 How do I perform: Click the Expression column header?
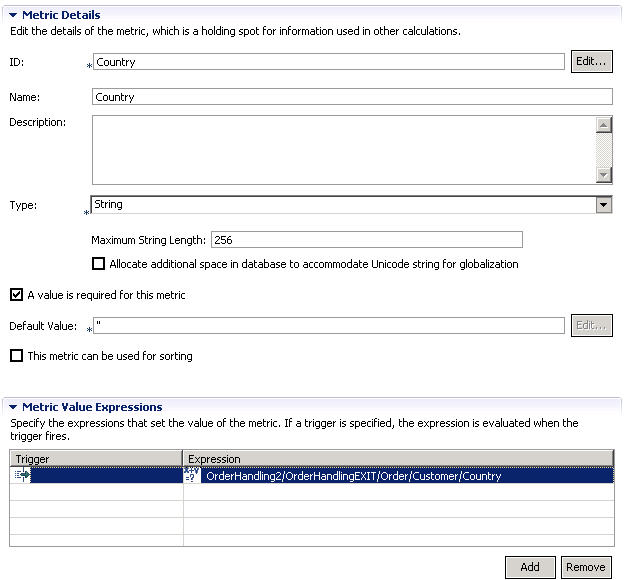click(x=398, y=458)
